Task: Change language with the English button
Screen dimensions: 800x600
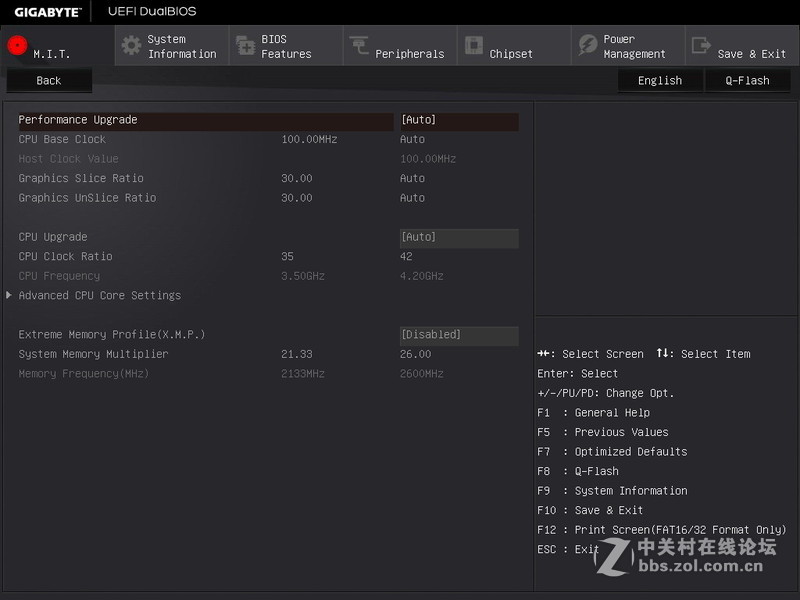Action: click(x=660, y=80)
